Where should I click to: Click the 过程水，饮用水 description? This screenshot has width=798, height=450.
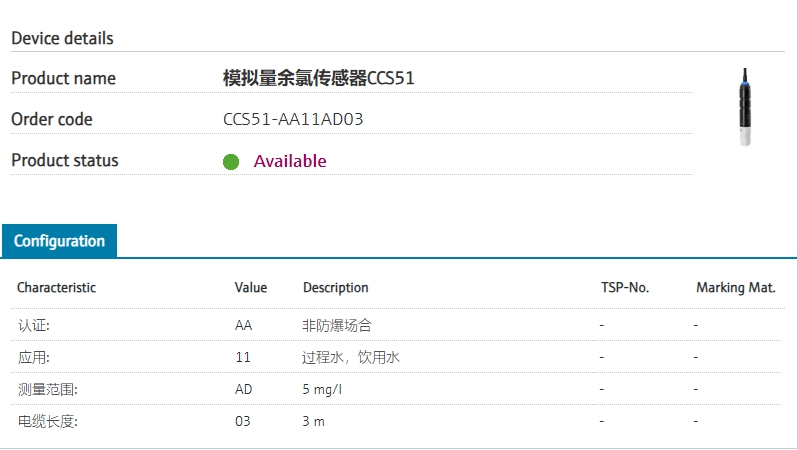click(x=351, y=357)
